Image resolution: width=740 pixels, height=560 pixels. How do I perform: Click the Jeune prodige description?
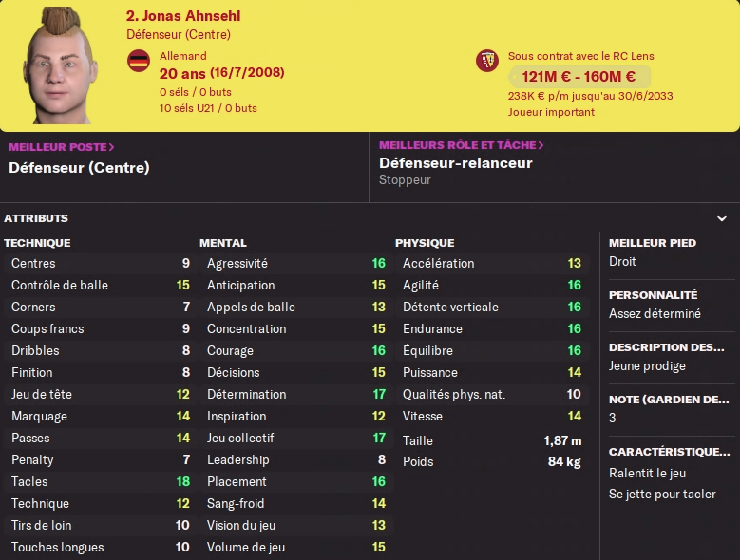point(647,366)
